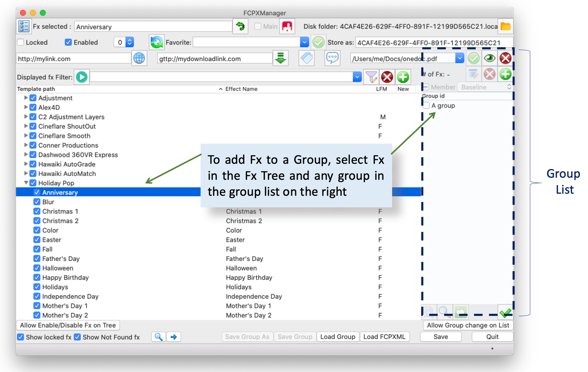The height and width of the screenshot is (372, 588).
Task: Click the speech bubble comment icon
Action: pyautogui.click(x=332, y=58)
